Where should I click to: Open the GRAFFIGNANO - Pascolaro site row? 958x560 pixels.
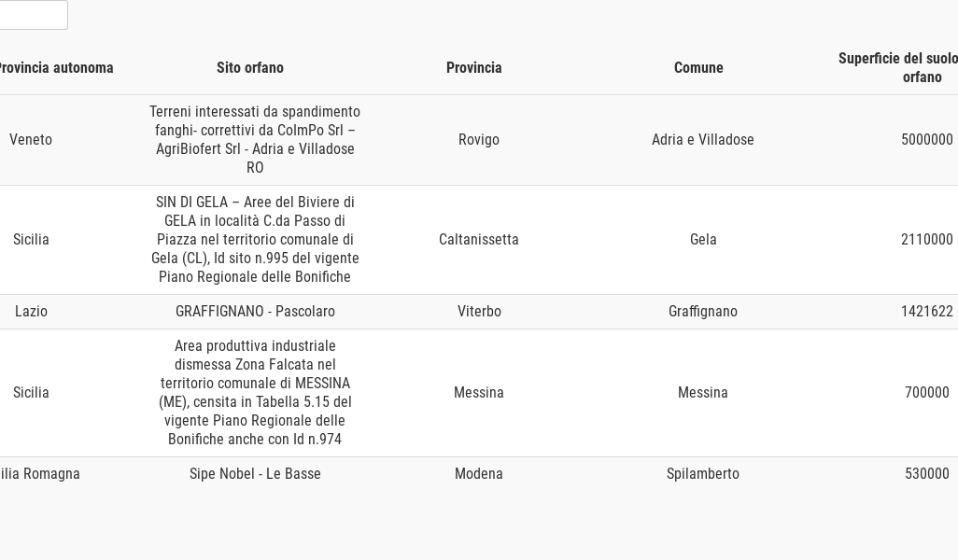pos(255,312)
